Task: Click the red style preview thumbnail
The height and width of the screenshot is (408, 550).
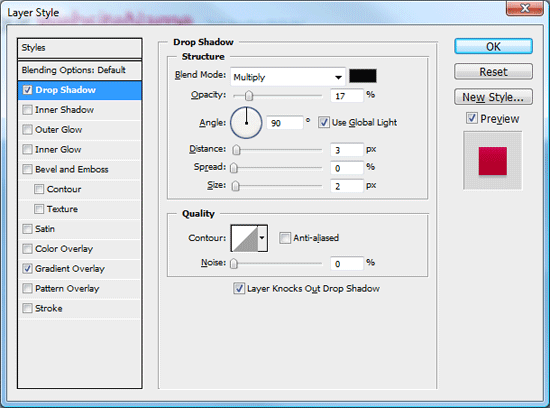Action: coord(492,161)
